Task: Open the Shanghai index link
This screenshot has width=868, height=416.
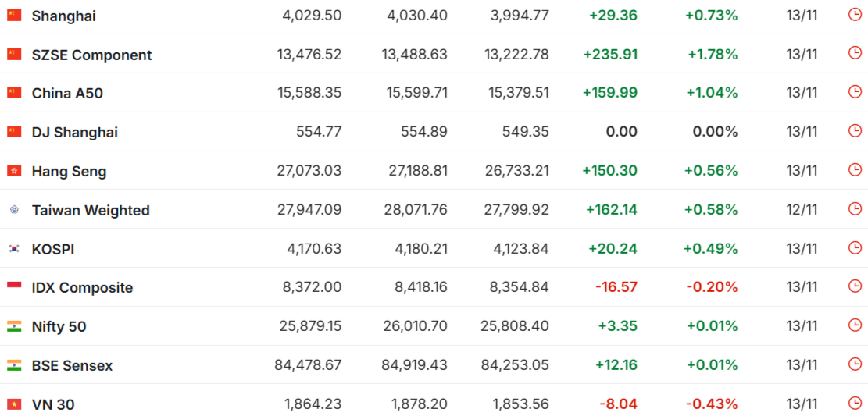Action: pos(64,16)
